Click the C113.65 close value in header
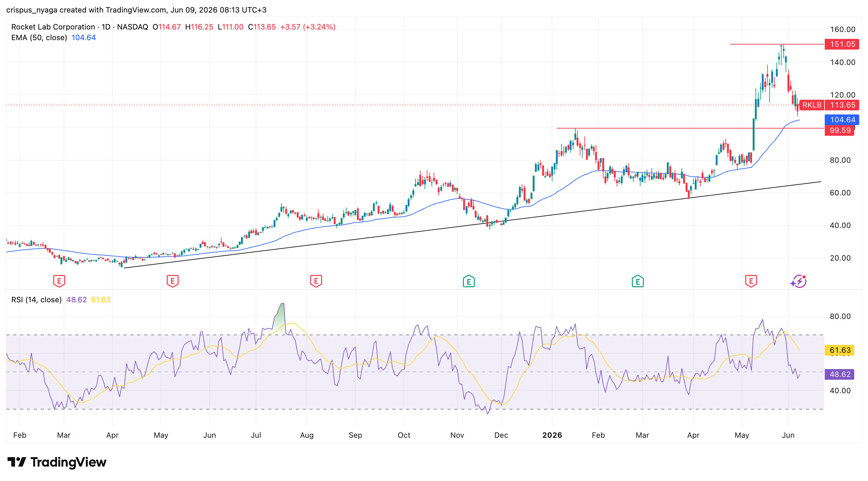Screen dimensions: 868x481 point(262,27)
